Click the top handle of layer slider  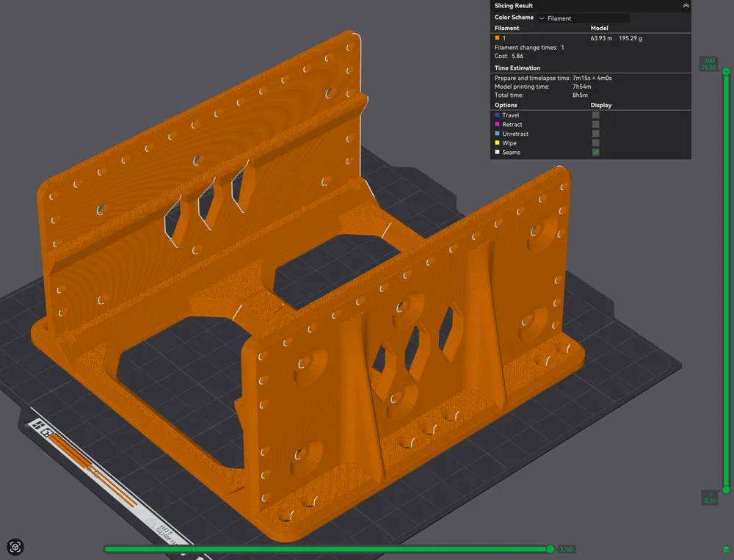(726, 72)
